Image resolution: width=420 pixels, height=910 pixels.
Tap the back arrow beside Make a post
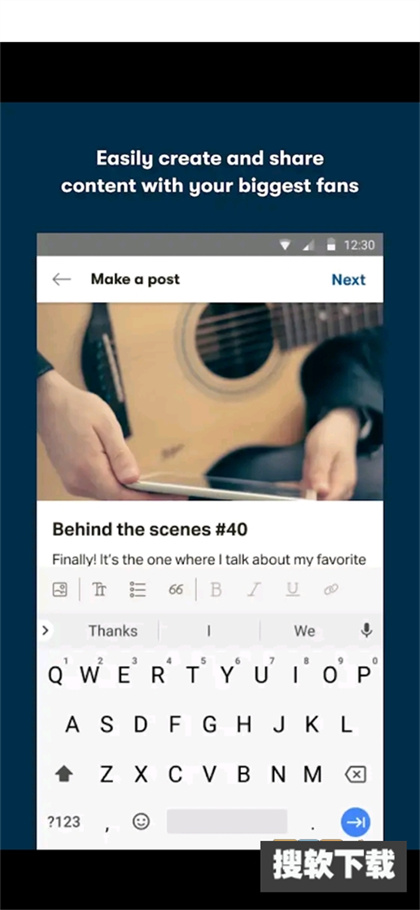pyautogui.click(x=61, y=280)
